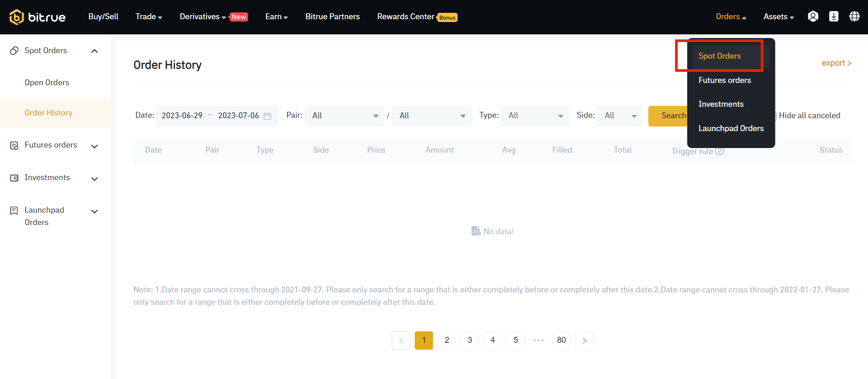Click pagination ellipsis to jump pages

(x=538, y=341)
